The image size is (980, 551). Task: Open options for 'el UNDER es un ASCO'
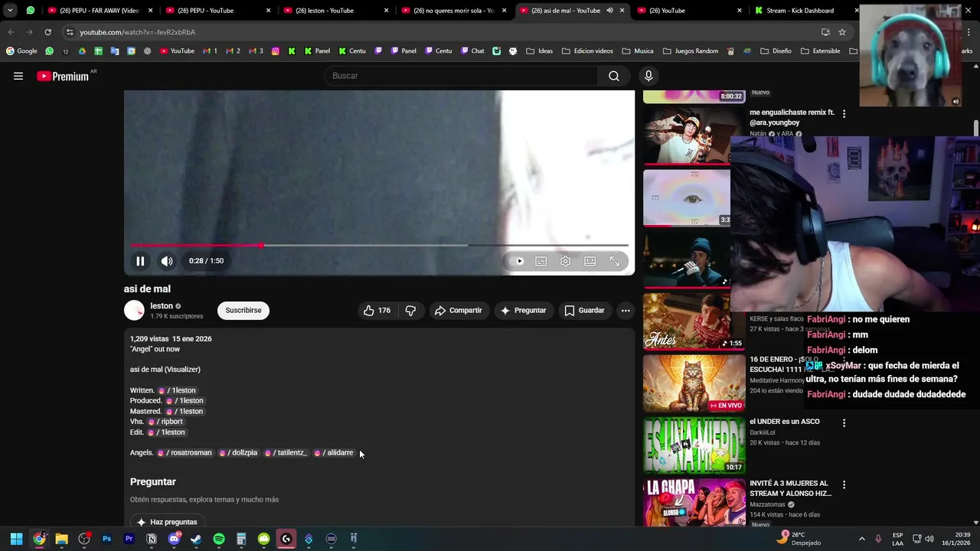(x=844, y=422)
